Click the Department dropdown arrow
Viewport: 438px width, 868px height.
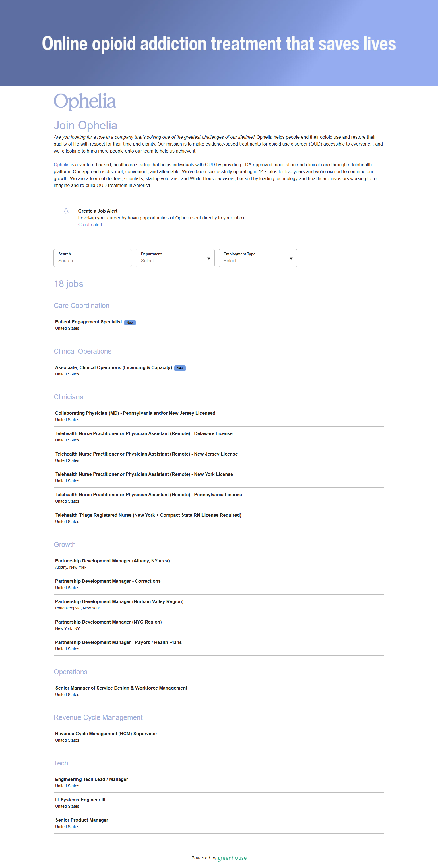pyautogui.click(x=208, y=259)
